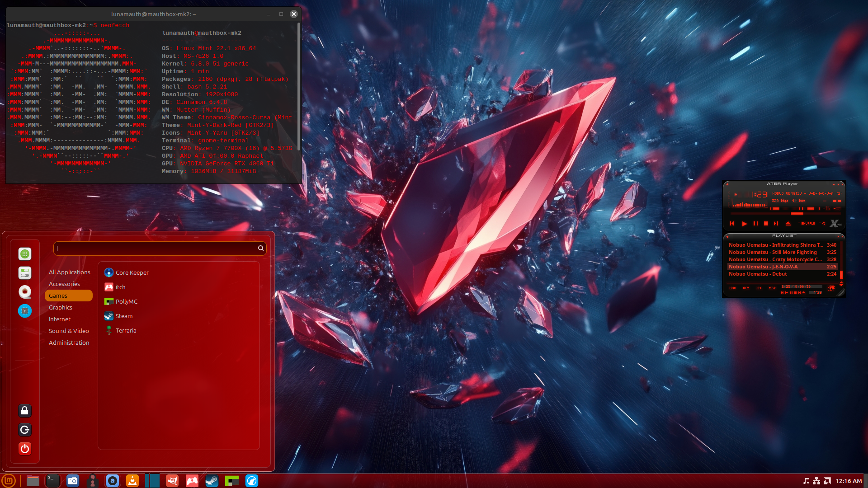The height and width of the screenshot is (488, 868).
Task: Open the playlist ADD menu
Action: [x=732, y=288]
